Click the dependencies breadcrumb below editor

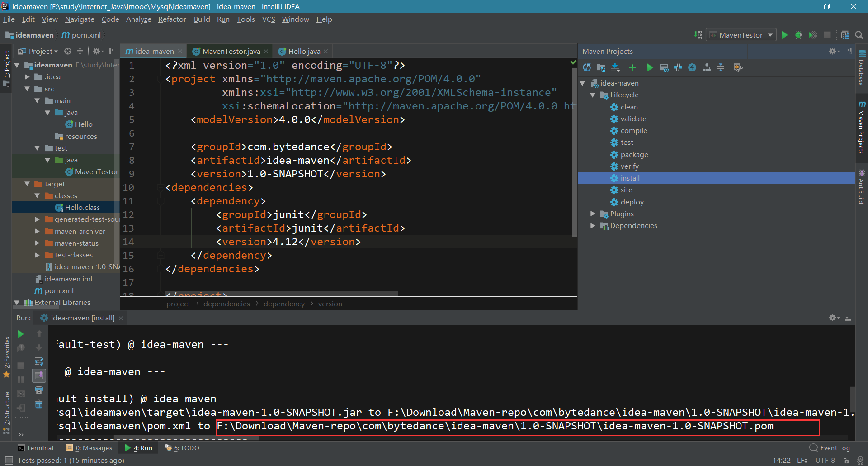[x=226, y=304]
